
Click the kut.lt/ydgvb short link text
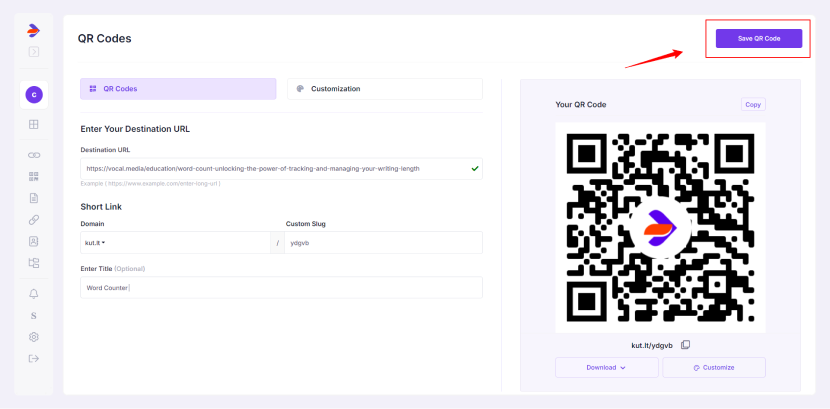tap(652, 346)
